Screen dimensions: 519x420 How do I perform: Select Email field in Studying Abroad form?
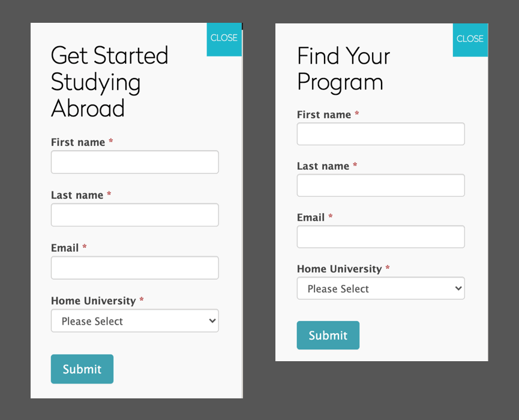click(134, 268)
